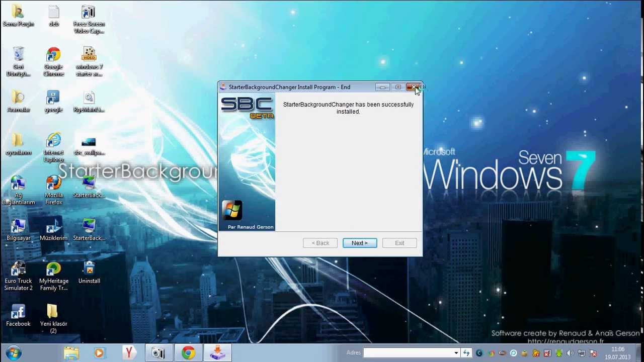Open the Action Center flag tray icon

pos(593,353)
